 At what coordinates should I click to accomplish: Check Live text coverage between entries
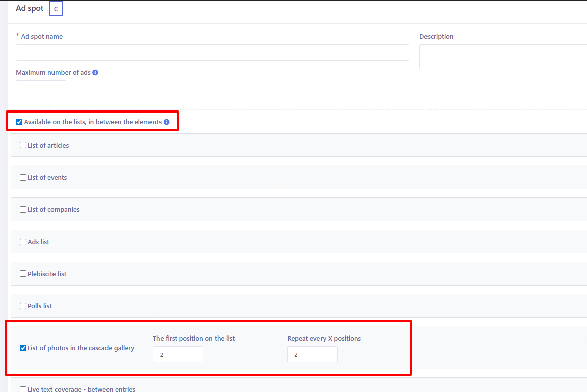(23, 389)
